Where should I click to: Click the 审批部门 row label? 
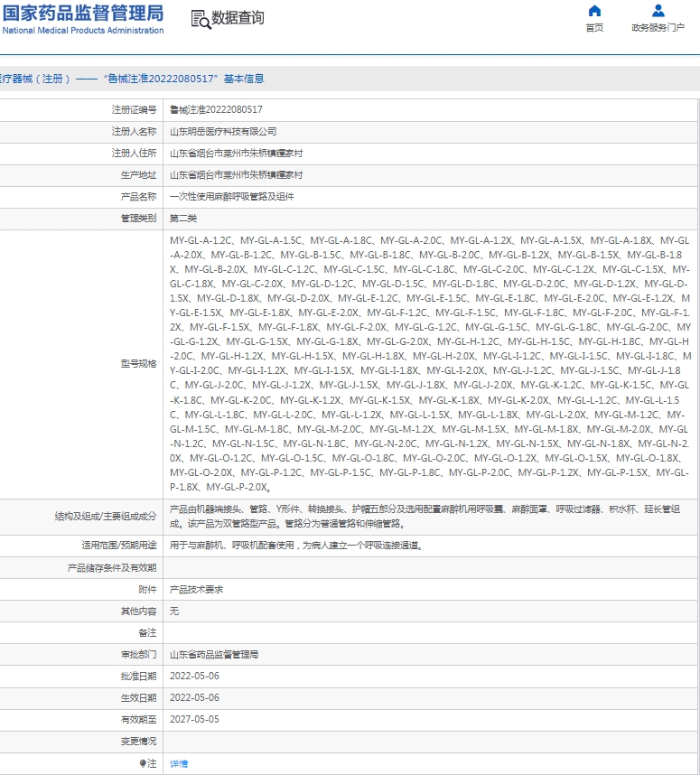click(x=138, y=654)
